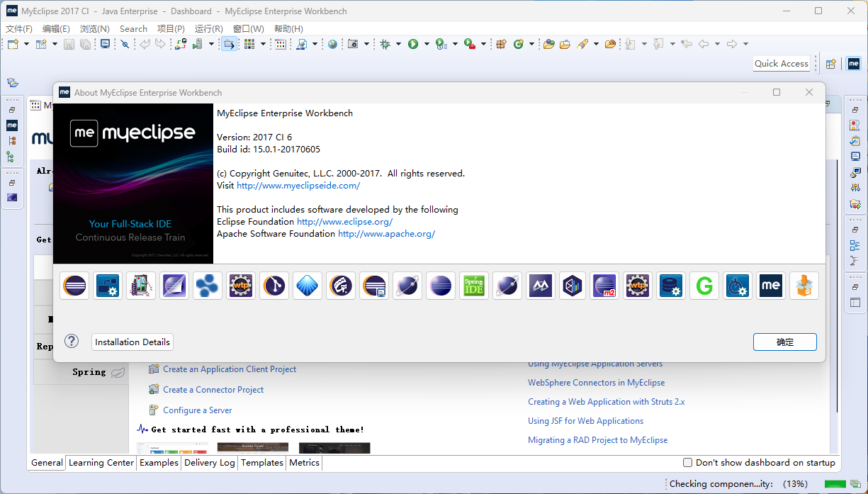Open the 运行(R) menu
The width and height of the screenshot is (868, 494).
tap(209, 29)
